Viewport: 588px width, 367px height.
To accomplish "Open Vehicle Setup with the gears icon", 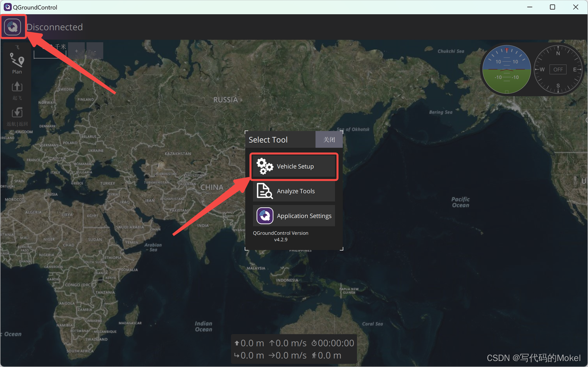I will [x=265, y=166].
